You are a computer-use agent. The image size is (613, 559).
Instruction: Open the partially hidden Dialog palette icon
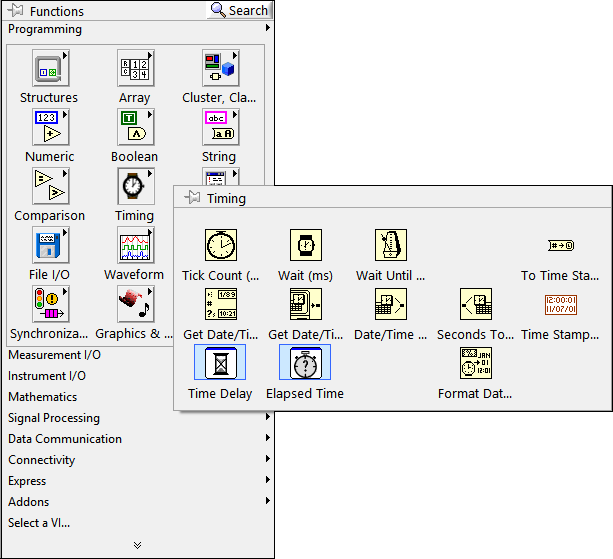[x=220, y=176]
